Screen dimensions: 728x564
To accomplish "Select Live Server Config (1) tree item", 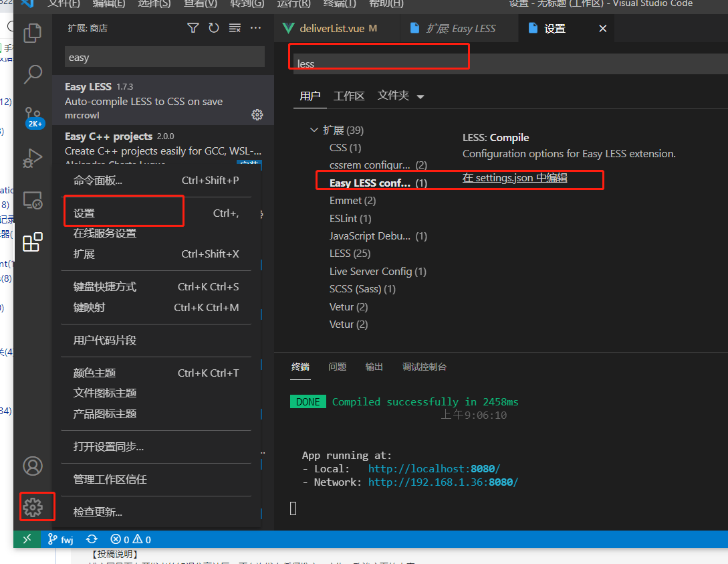I will point(378,272).
